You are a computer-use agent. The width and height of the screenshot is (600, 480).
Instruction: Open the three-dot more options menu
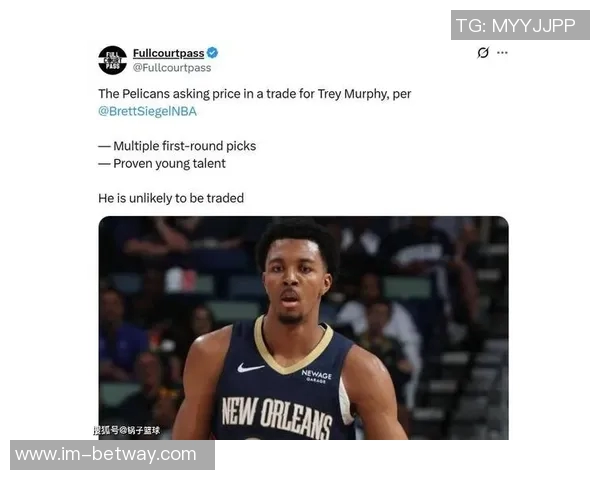point(502,52)
